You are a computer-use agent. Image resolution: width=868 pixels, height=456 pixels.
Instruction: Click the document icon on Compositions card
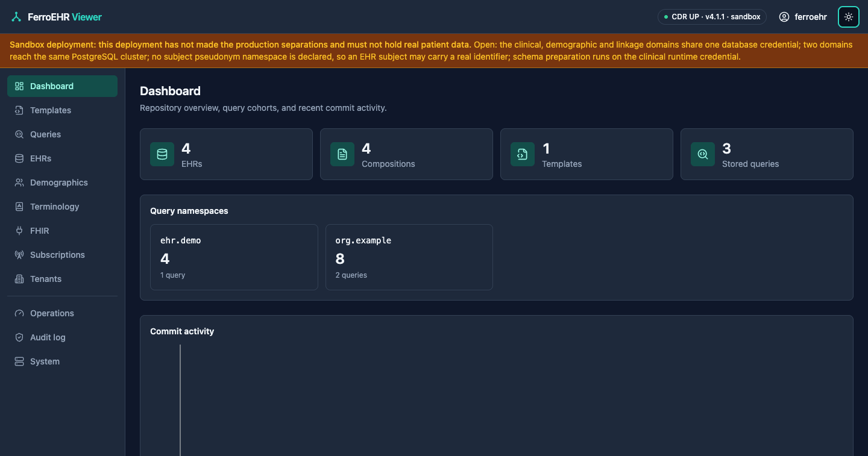(342, 154)
